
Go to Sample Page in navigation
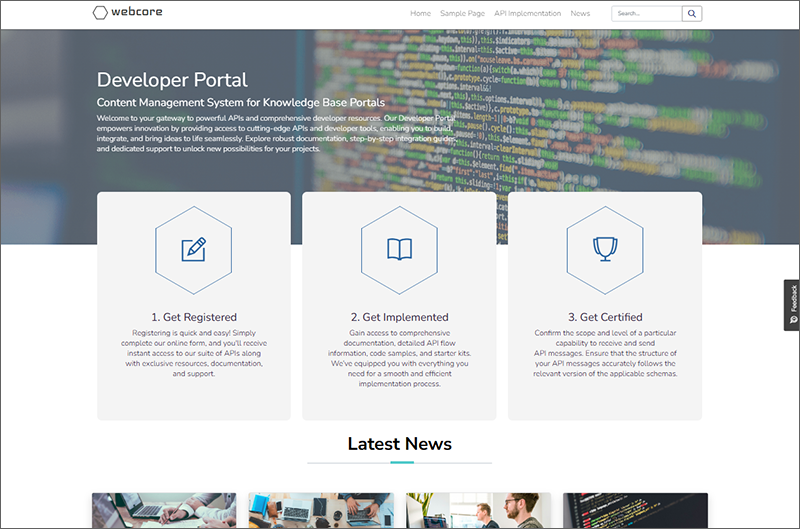pyautogui.click(x=462, y=14)
